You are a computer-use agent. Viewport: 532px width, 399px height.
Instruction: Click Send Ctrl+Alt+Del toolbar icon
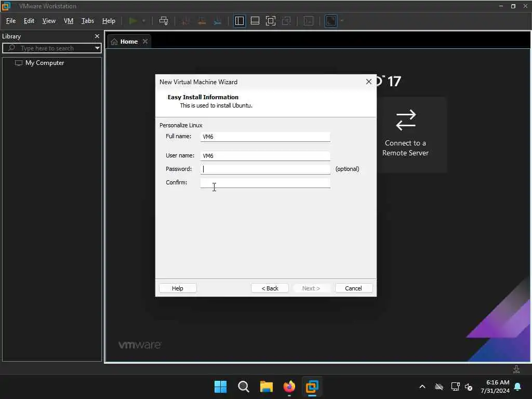pyautogui.click(x=164, y=21)
